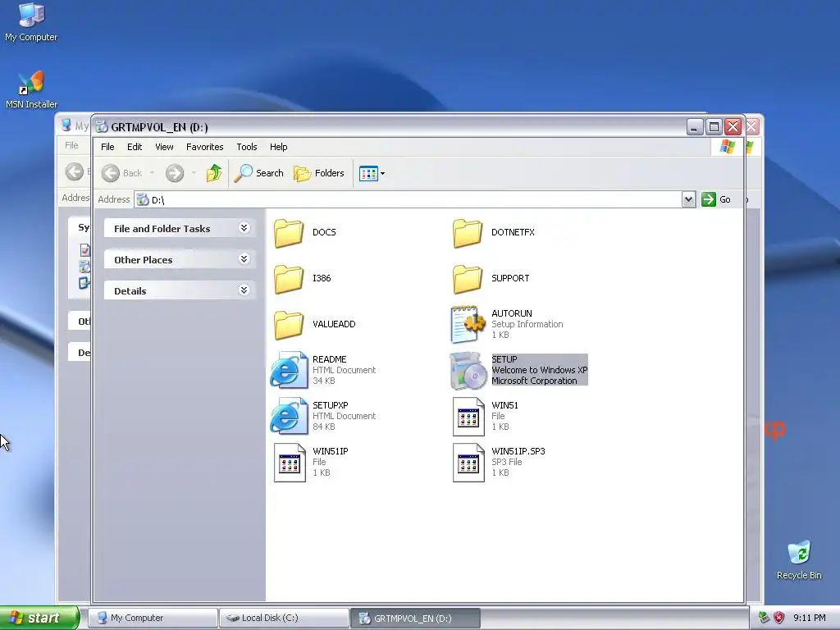Click the network tray icon
Viewport: 840px width, 630px height.
click(x=765, y=618)
